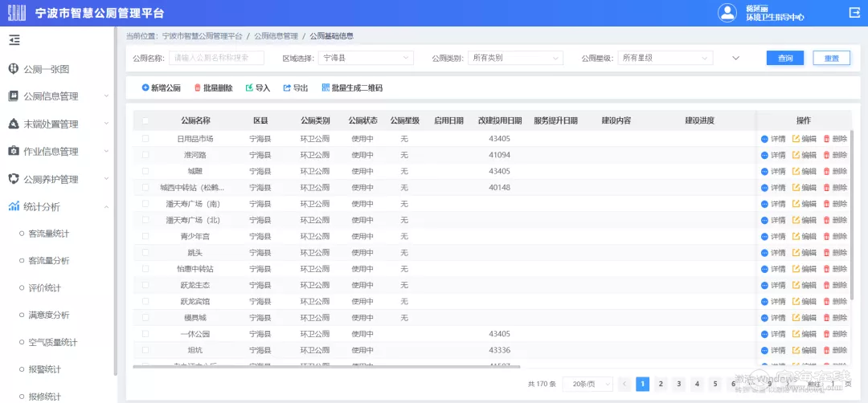Click 公厕信息管理 in the breadcrumb
The image size is (868, 403).
(276, 36)
